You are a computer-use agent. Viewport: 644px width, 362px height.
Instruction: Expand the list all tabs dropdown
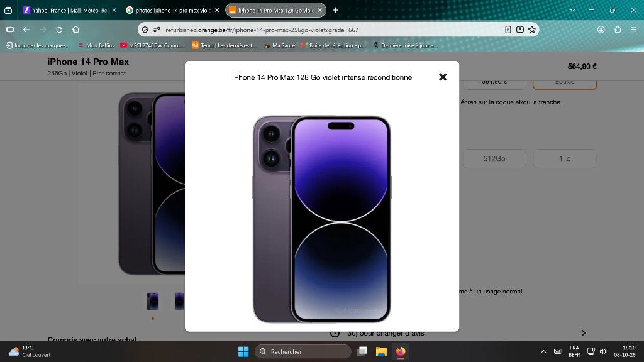(572, 10)
